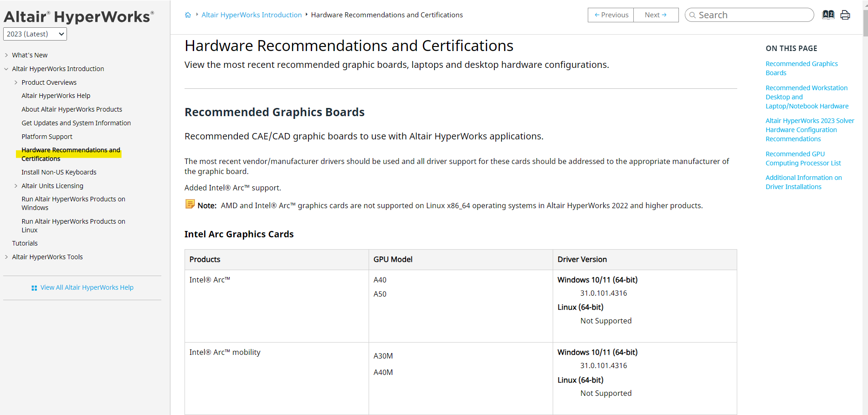Collapse the Altair HyperWorks Introduction section

(6, 69)
